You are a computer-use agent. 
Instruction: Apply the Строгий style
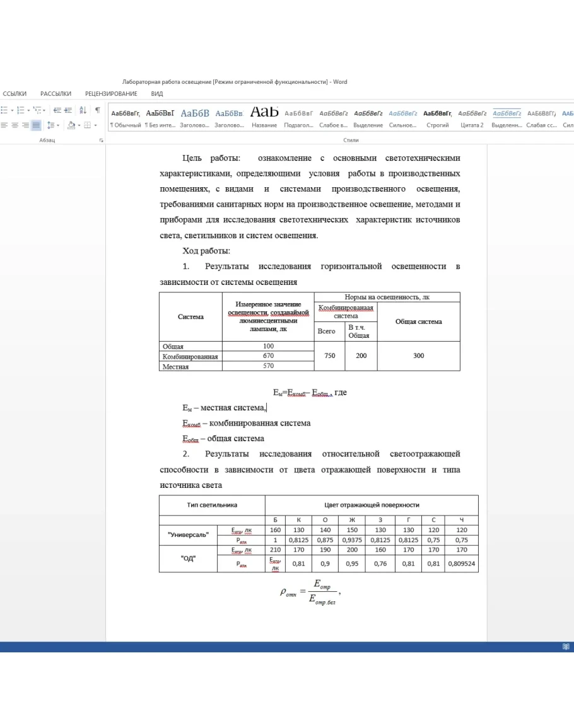click(x=437, y=117)
